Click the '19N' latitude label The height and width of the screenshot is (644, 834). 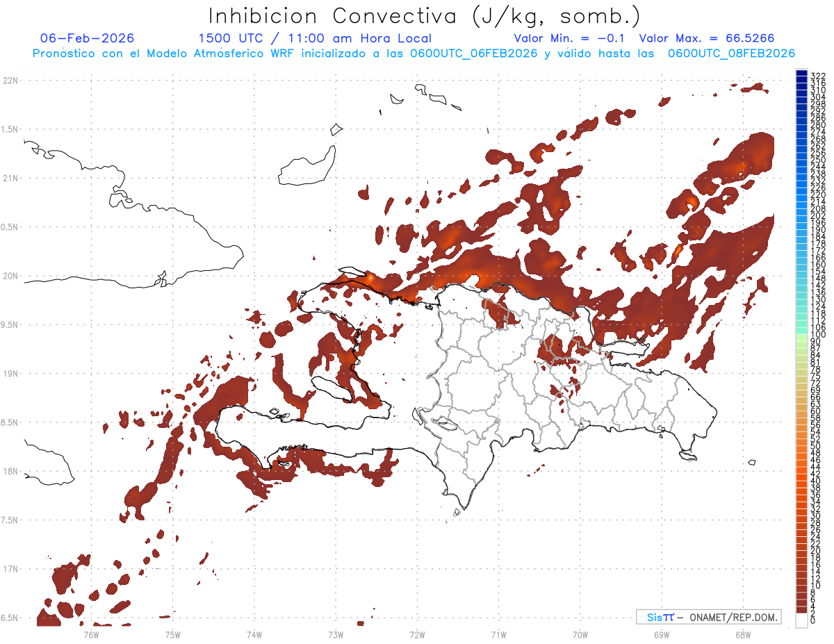click(10, 374)
